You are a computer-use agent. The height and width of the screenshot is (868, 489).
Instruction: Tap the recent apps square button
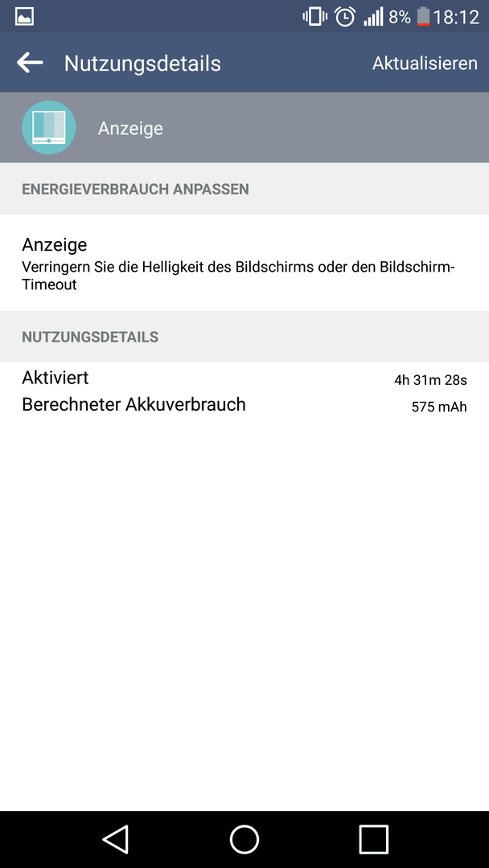point(373,839)
